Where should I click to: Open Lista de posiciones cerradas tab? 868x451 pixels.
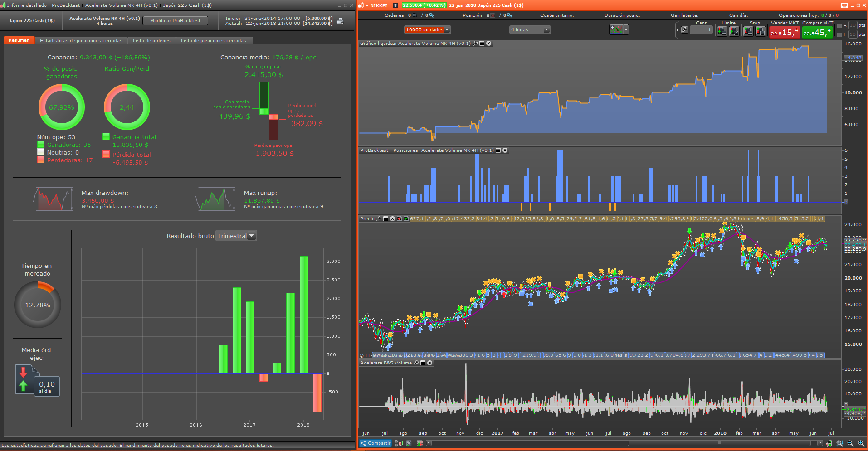[214, 41]
